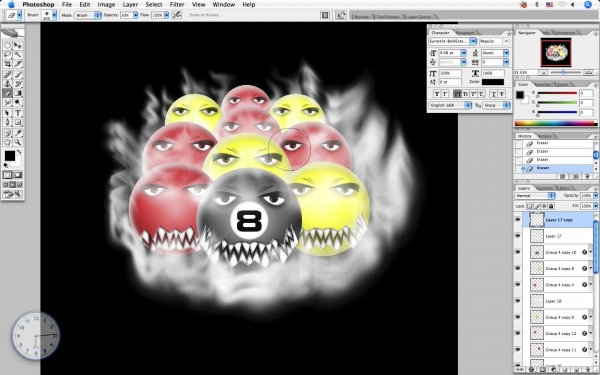Open the Select menu
Viewport: 600px width, 375px height.
click(x=154, y=5)
